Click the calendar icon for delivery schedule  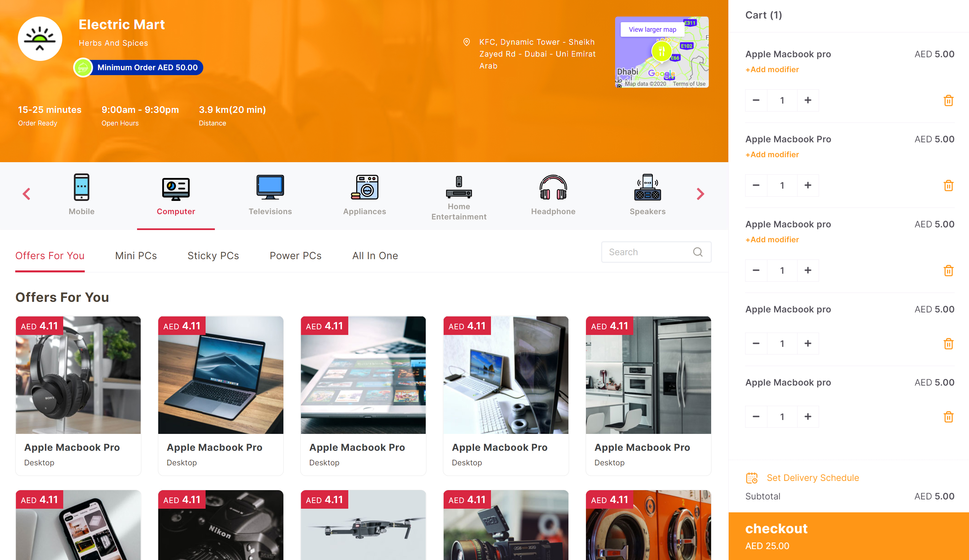pos(751,478)
